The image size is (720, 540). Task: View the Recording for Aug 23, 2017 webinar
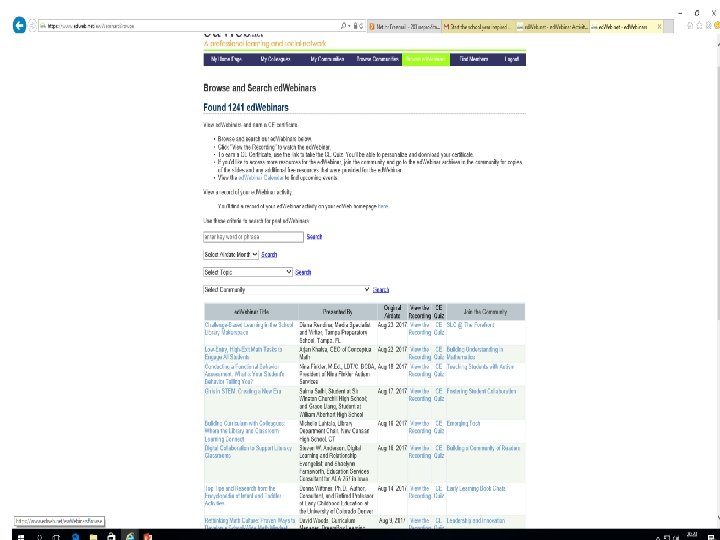[420, 328]
